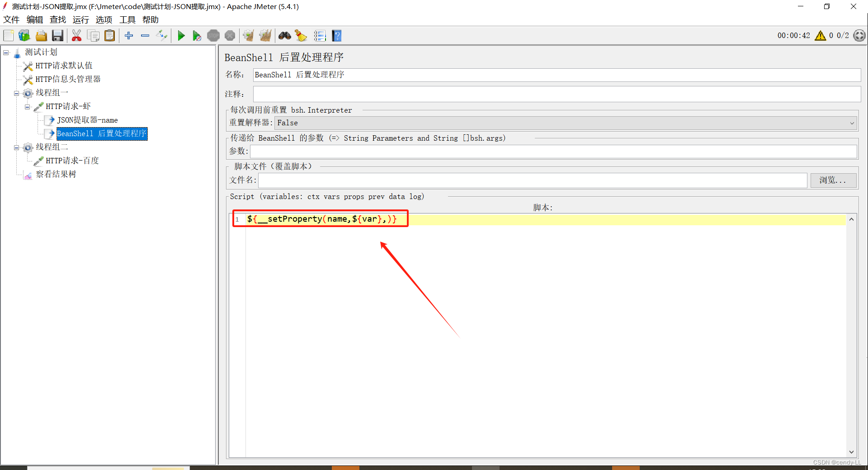Open an existing test plan via folder icon
The image size is (868, 470).
[41, 35]
